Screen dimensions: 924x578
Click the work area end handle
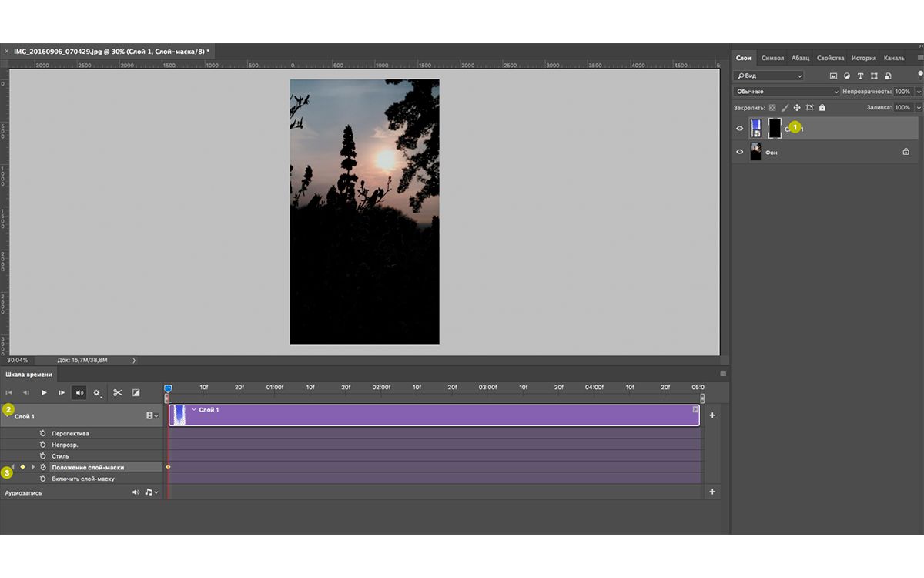click(702, 398)
